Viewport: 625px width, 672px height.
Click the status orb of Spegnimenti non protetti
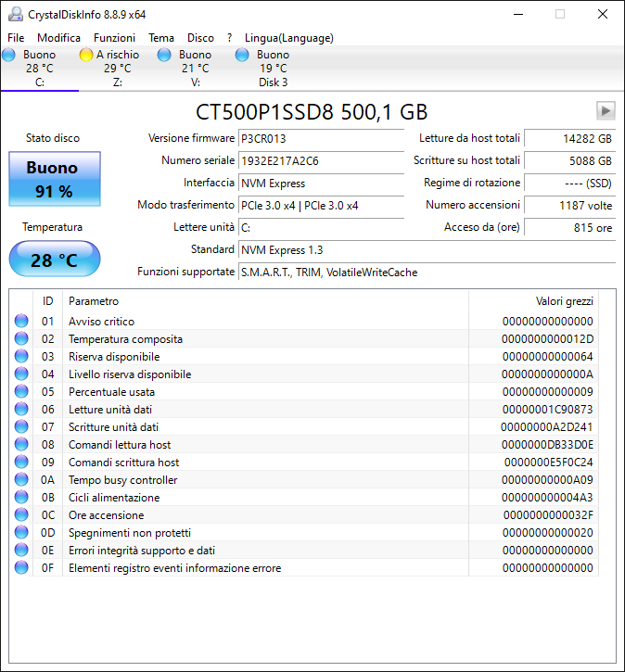(21, 532)
